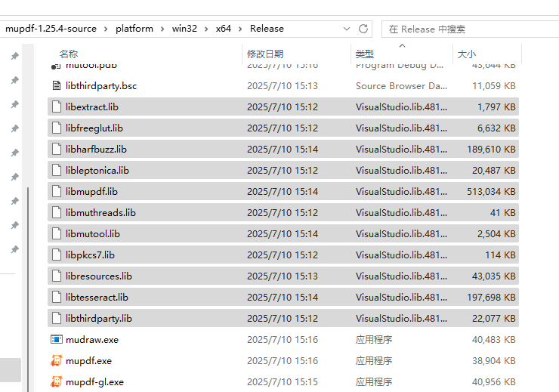Click the mupdf-gl.exe application icon
This screenshot has height=392, width=559.
tap(57, 381)
